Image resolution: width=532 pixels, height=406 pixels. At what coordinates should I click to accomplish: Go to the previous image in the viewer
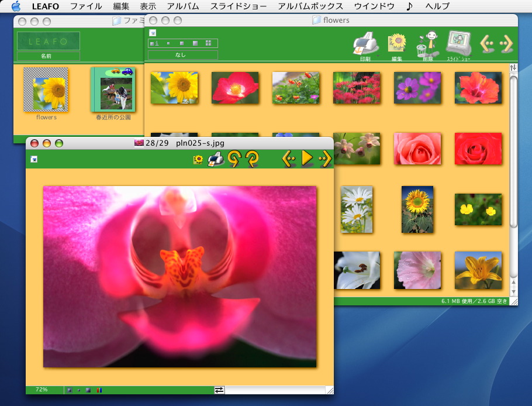click(289, 159)
